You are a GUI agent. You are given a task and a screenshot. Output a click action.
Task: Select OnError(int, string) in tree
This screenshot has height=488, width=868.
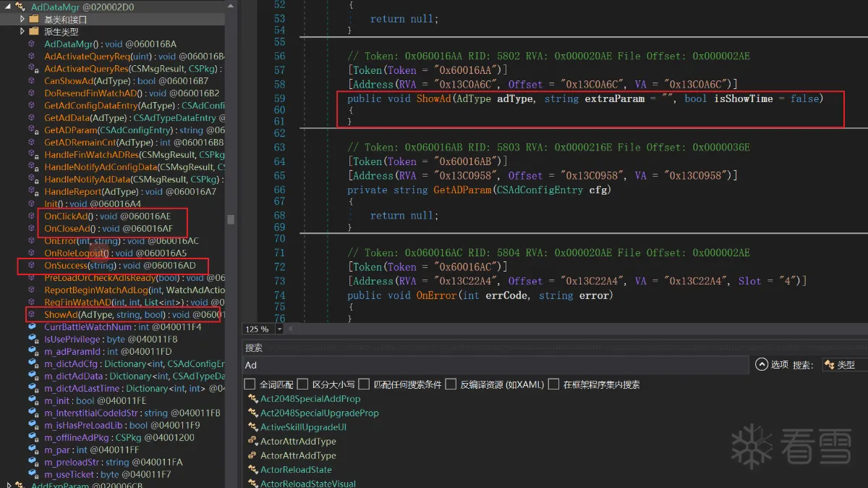click(122, 240)
